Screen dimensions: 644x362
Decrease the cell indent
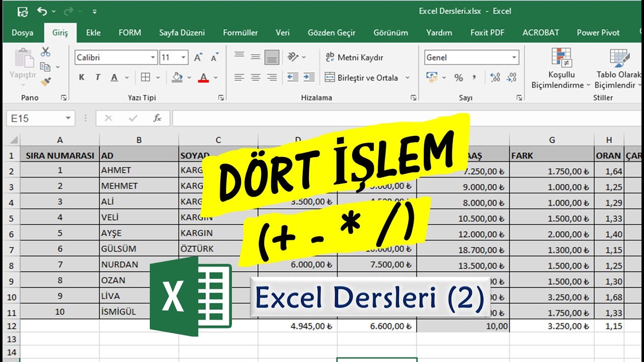tap(293, 77)
